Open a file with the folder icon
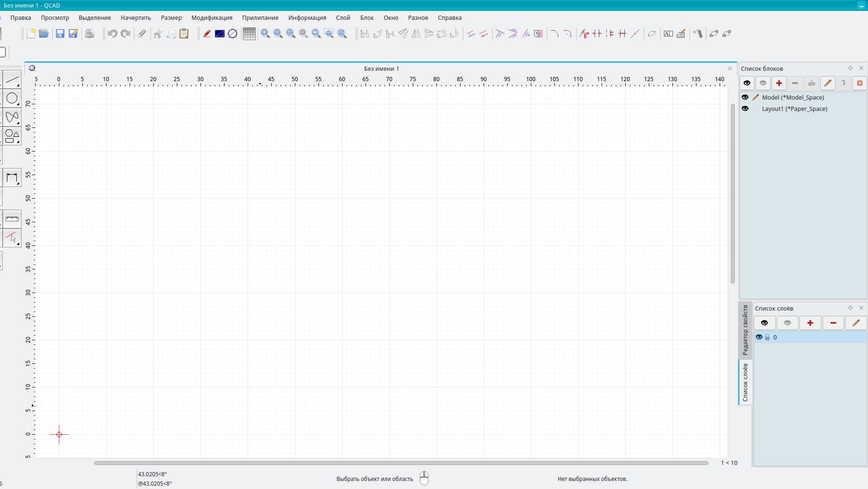 tap(44, 34)
